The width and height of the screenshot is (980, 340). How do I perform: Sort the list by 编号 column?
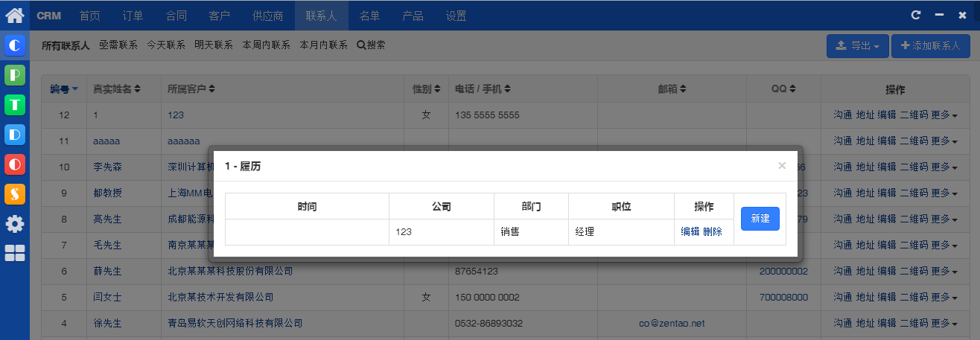(x=64, y=89)
